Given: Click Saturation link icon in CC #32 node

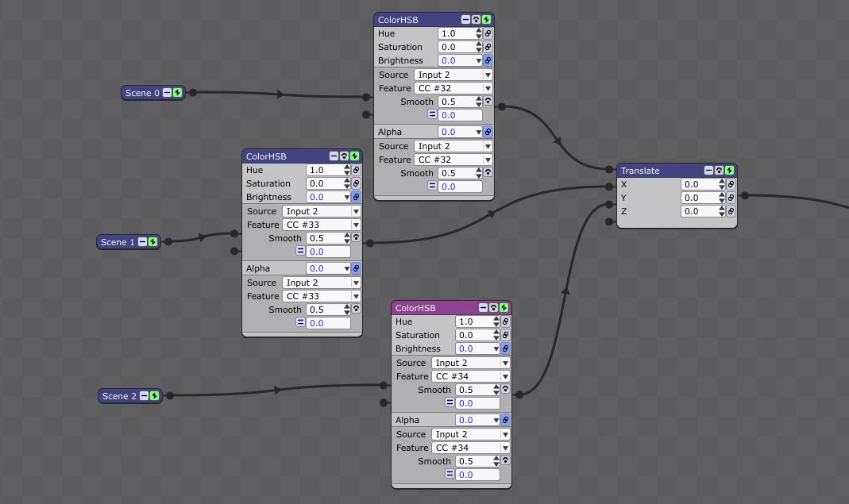Looking at the screenshot, I should [488, 47].
